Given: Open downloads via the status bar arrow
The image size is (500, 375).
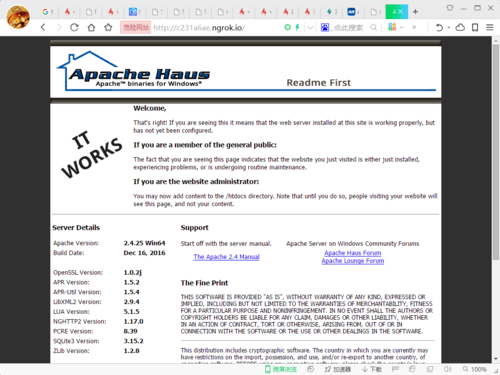Looking at the screenshot, I should pyautogui.click(x=372, y=369).
